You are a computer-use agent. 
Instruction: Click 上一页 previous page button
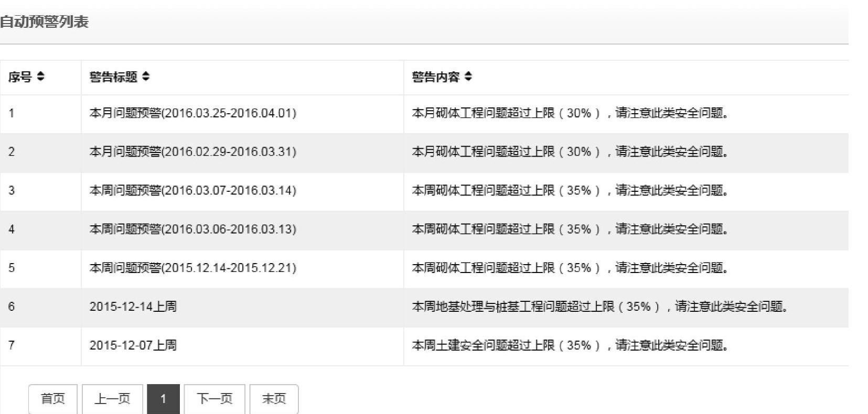tap(112, 399)
